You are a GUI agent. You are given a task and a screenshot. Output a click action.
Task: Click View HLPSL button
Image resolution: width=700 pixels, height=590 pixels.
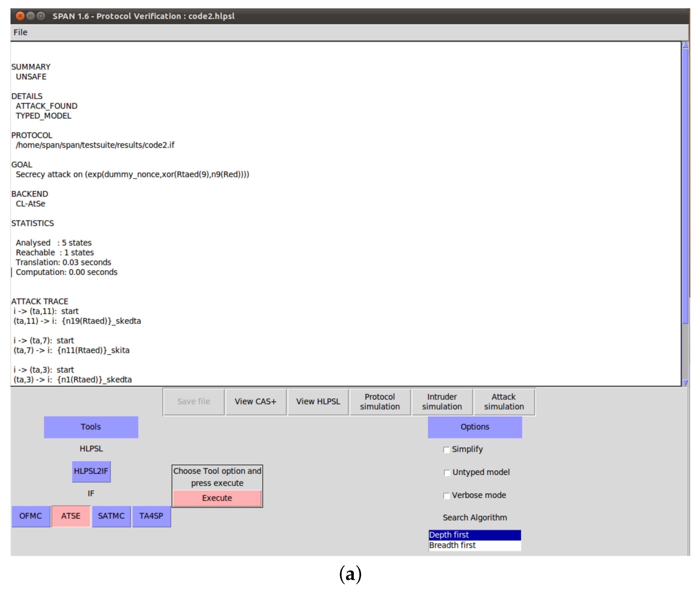tap(318, 402)
